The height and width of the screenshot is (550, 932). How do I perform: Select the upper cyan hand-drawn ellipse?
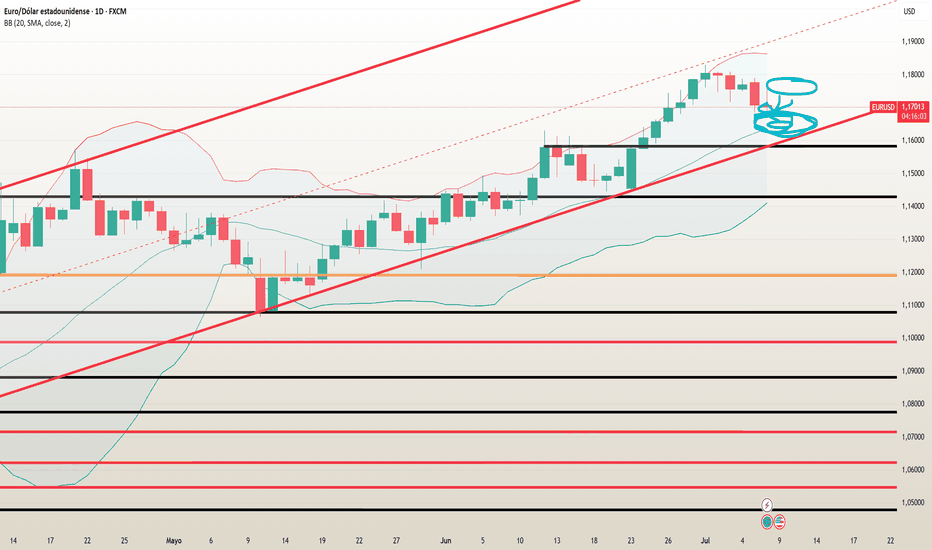point(791,86)
